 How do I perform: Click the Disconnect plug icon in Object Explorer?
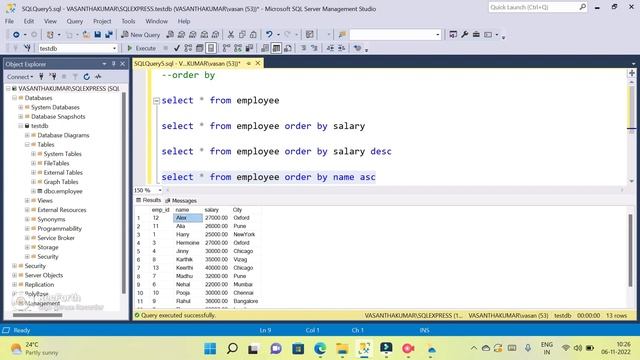point(53,76)
